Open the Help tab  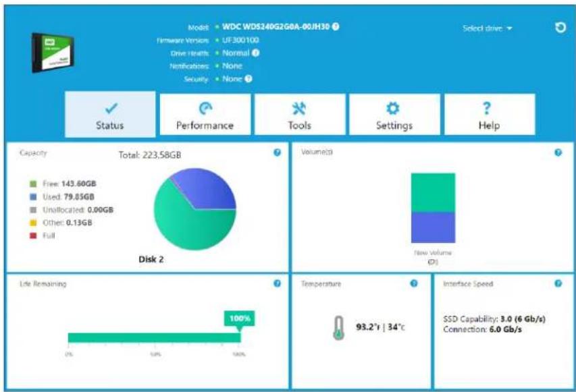coord(490,115)
